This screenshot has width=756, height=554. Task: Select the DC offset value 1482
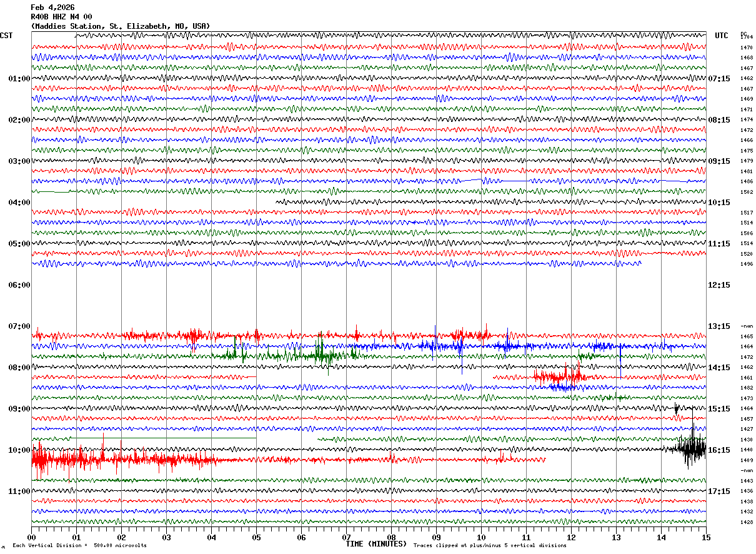pyautogui.click(x=747, y=388)
